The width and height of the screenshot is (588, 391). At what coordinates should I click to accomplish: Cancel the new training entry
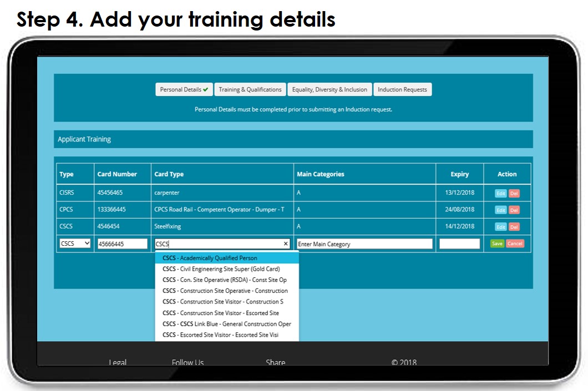(x=515, y=243)
